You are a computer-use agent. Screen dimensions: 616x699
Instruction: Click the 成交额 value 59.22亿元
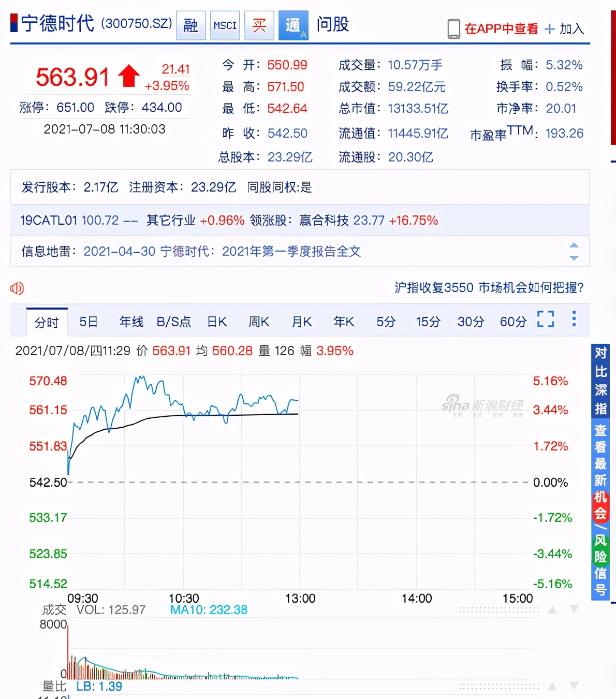[417, 87]
